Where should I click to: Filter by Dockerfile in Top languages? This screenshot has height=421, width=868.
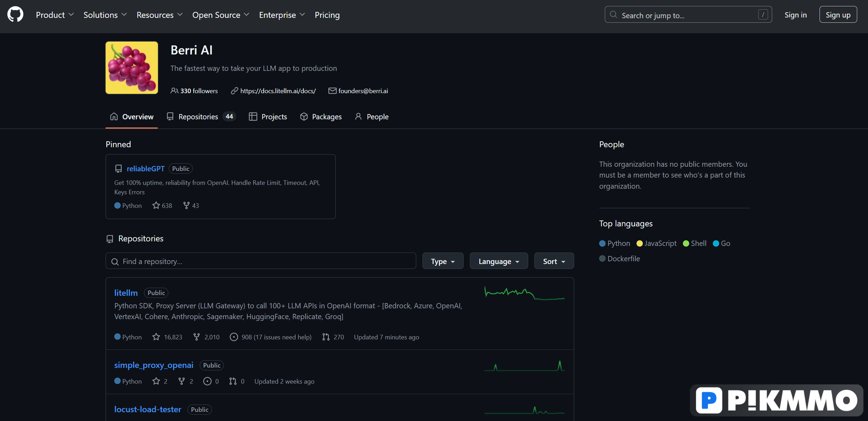[x=619, y=259]
